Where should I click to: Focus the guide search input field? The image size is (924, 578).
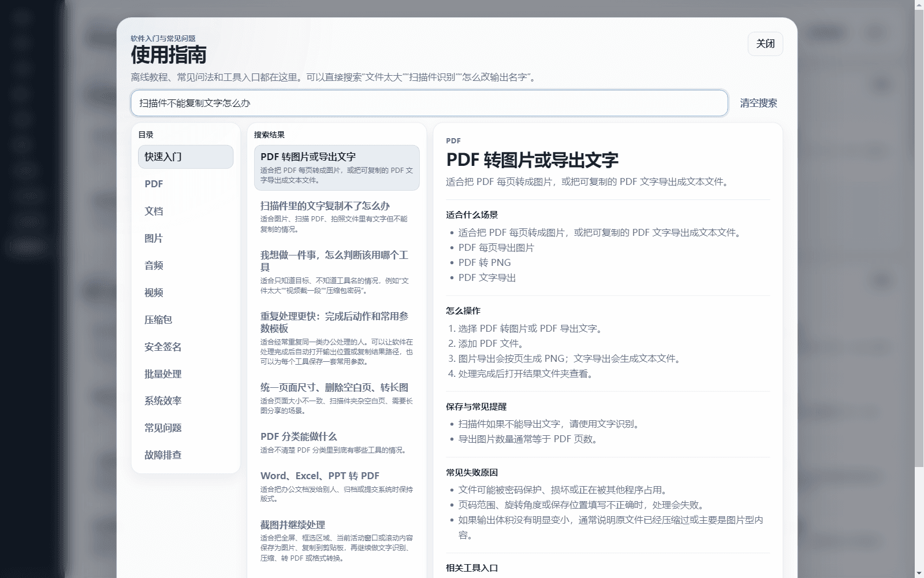429,103
